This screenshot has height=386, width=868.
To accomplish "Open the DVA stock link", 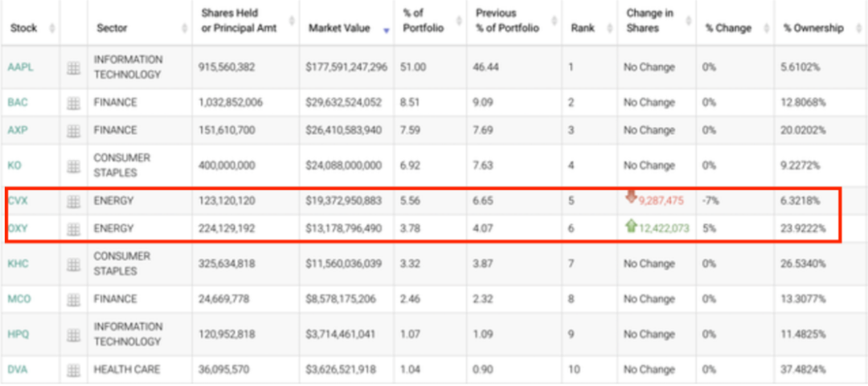I will pos(18,370).
